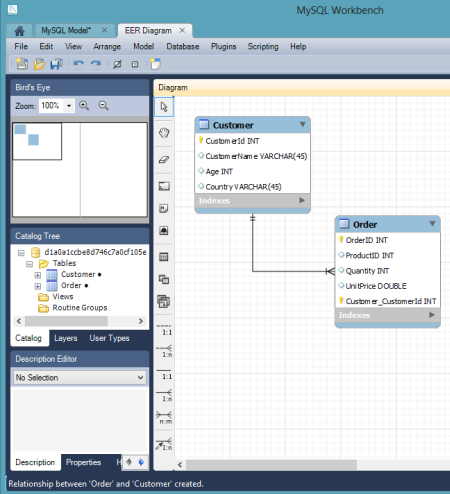450x494 pixels.
Task: Select 1:n identifying relationship tool
Action: pos(164,395)
